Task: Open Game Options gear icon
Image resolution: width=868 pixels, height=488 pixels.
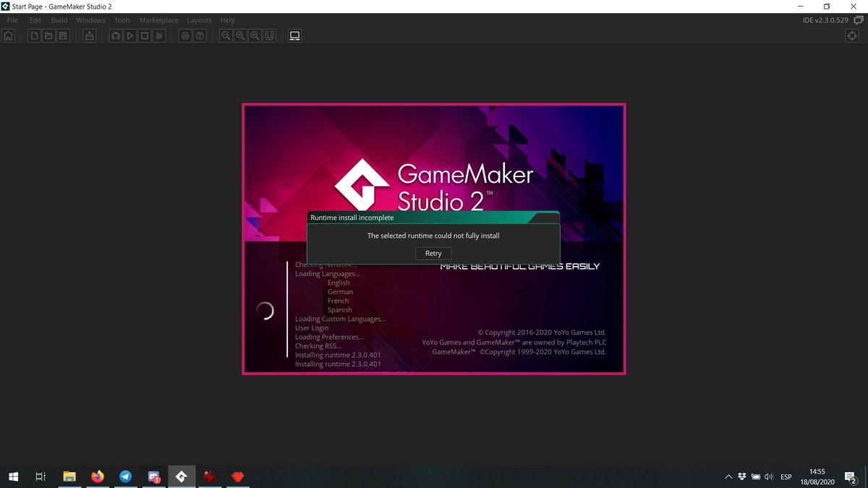Action: point(186,35)
